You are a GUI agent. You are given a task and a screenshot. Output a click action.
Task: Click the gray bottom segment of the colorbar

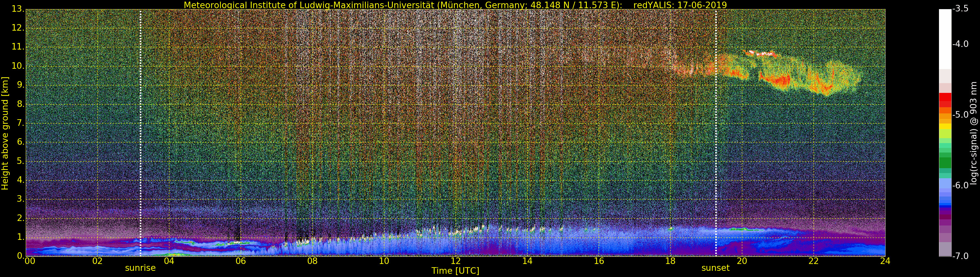pos(945,249)
